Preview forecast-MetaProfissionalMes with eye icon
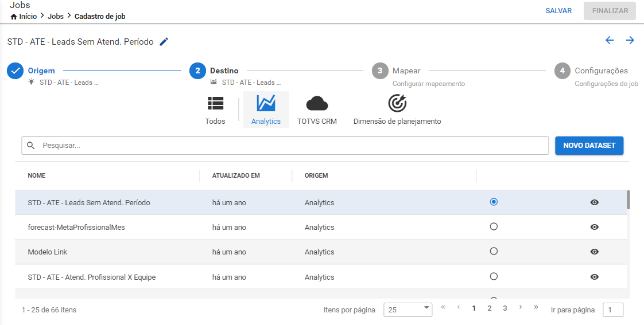Image resolution: width=644 pixels, height=325 pixels. tap(594, 227)
